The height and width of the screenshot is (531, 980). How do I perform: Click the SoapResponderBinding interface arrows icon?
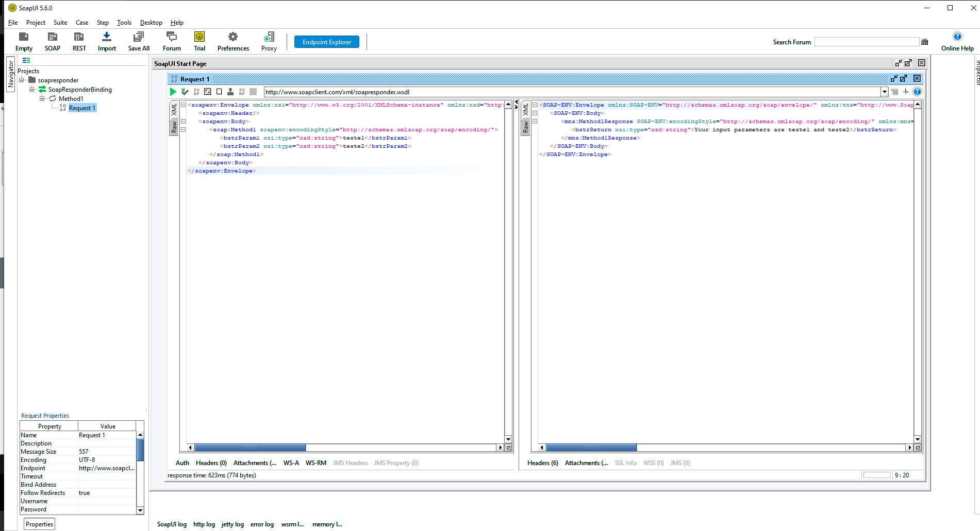pos(42,89)
